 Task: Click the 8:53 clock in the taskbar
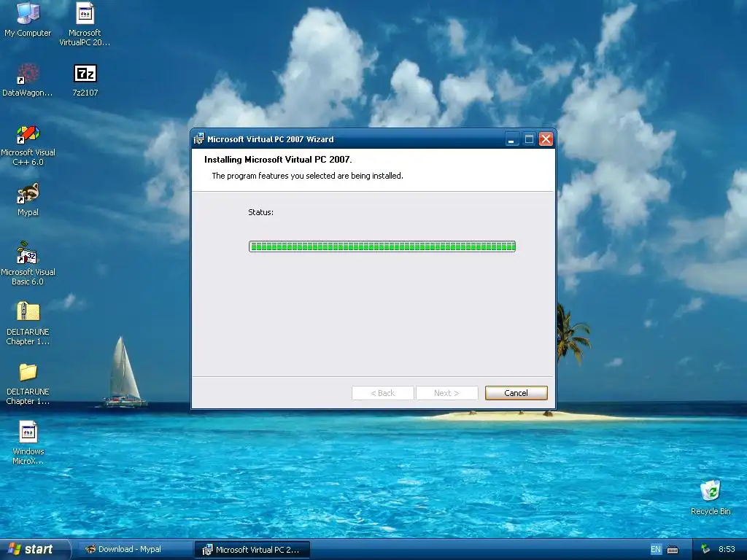[x=727, y=549]
